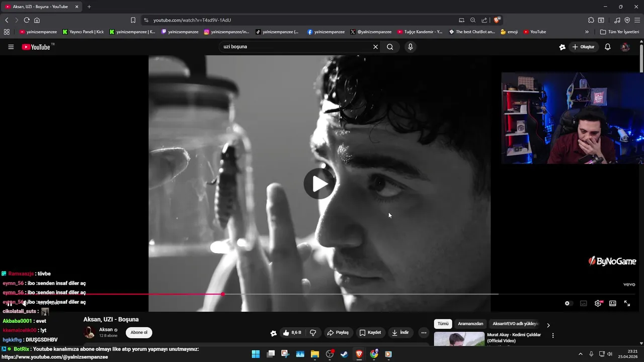644x362 pixels.
Task: Save video with the Kaydet button
Action: [x=370, y=332]
